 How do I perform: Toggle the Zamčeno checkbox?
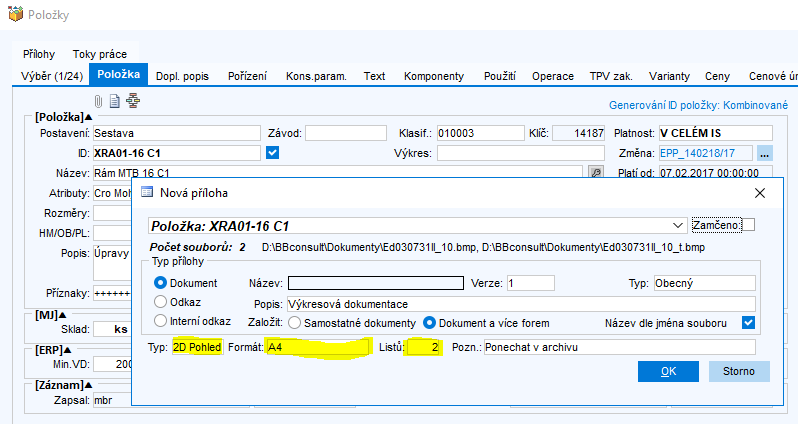tap(748, 224)
